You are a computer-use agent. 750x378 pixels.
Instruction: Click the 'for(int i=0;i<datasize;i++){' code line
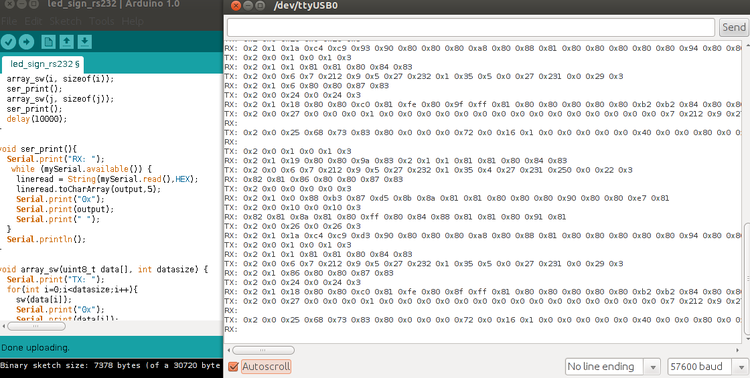point(72,289)
